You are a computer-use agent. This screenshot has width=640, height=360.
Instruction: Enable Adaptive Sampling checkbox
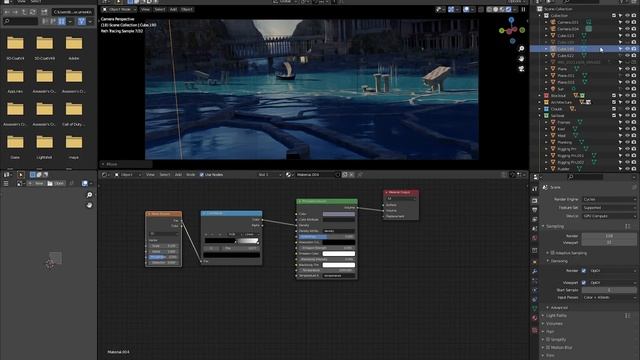tap(553, 253)
